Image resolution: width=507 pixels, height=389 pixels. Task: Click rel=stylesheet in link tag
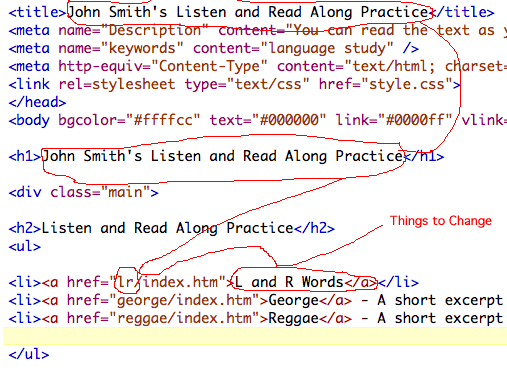(x=117, y=85)
